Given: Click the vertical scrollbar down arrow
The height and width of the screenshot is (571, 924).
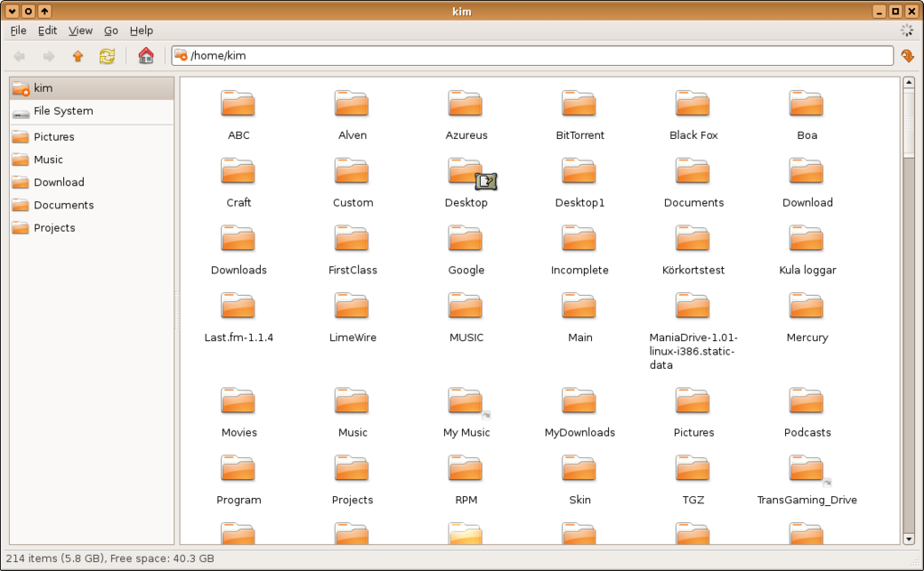Looking at the screenshot, I should [909, 539].
